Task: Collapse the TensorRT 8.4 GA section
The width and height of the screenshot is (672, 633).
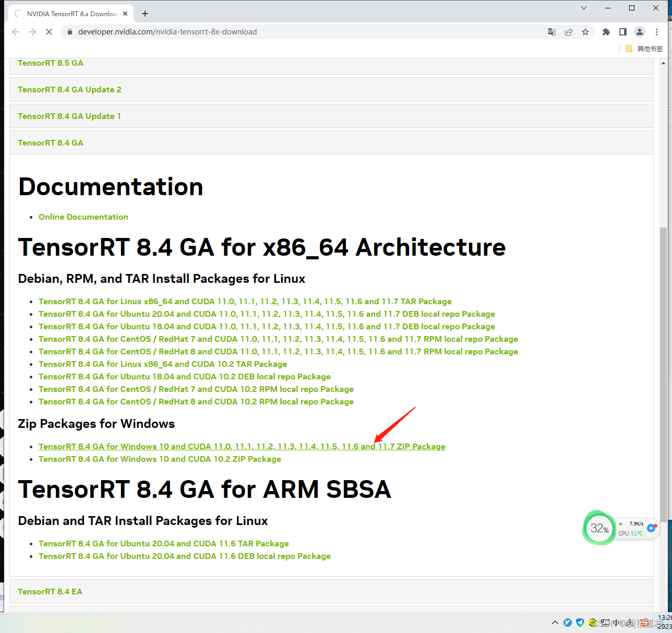Action: point(331,143)
